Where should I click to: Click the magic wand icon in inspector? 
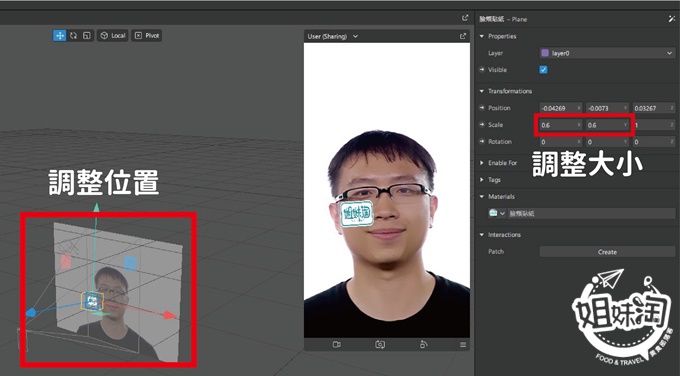672,19
